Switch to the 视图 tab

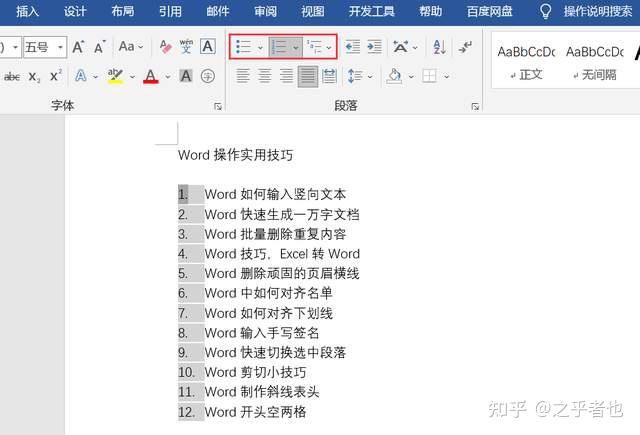(x=313, y=11)
